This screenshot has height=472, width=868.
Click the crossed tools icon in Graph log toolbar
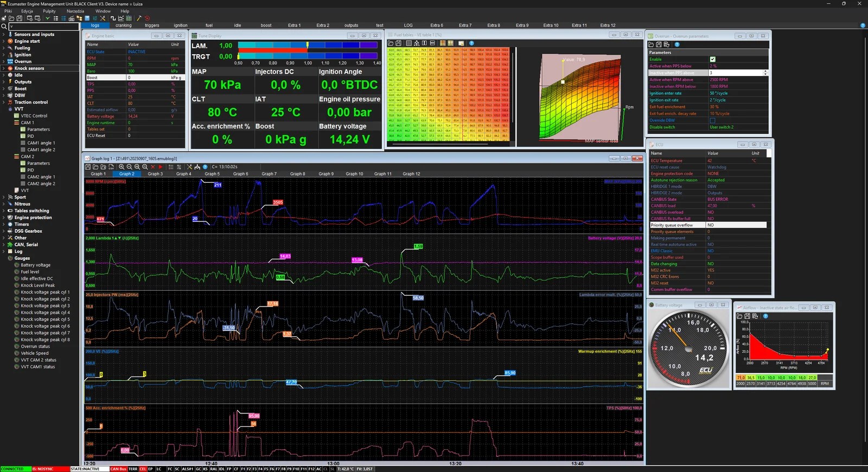point(189,167)
